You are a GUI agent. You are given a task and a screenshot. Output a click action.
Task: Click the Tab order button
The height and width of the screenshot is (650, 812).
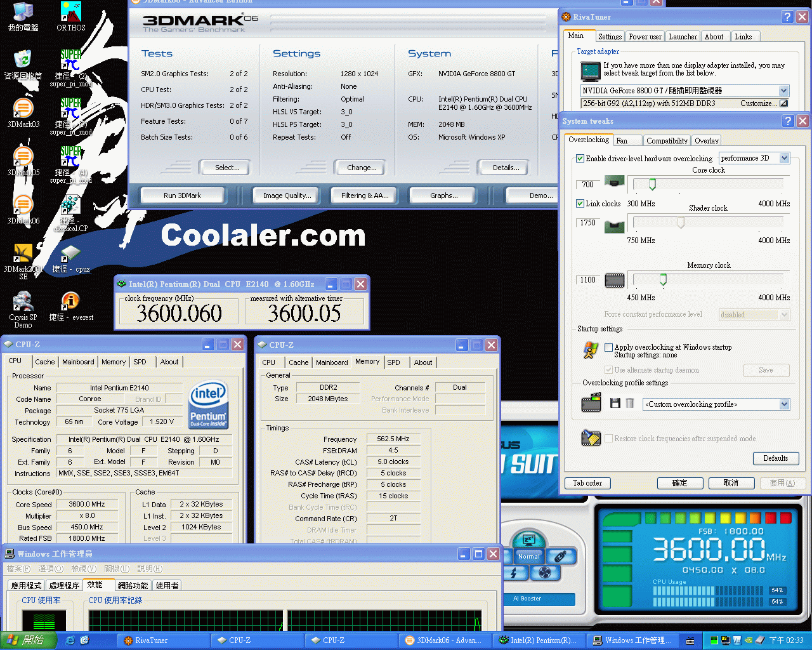(x=587, y=483)
